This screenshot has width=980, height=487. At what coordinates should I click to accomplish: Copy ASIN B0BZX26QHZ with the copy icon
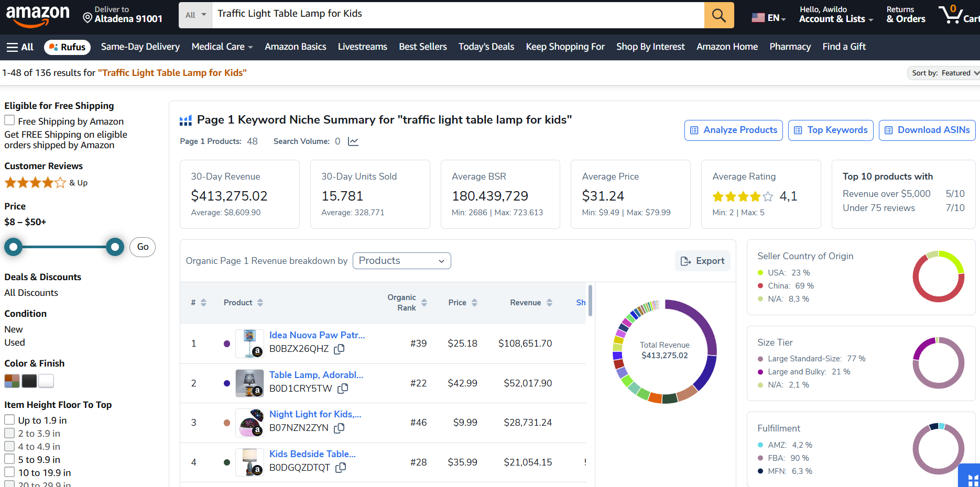[340, 349]
